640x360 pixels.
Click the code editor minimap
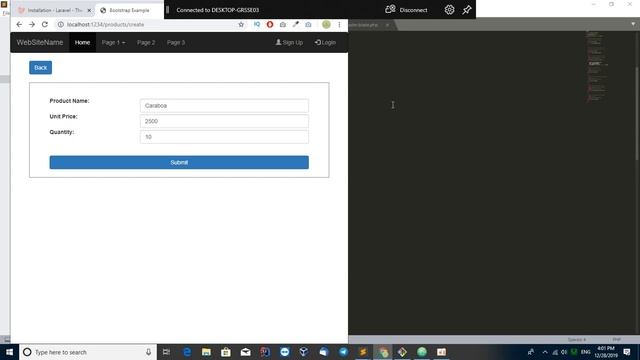point(597,67)
